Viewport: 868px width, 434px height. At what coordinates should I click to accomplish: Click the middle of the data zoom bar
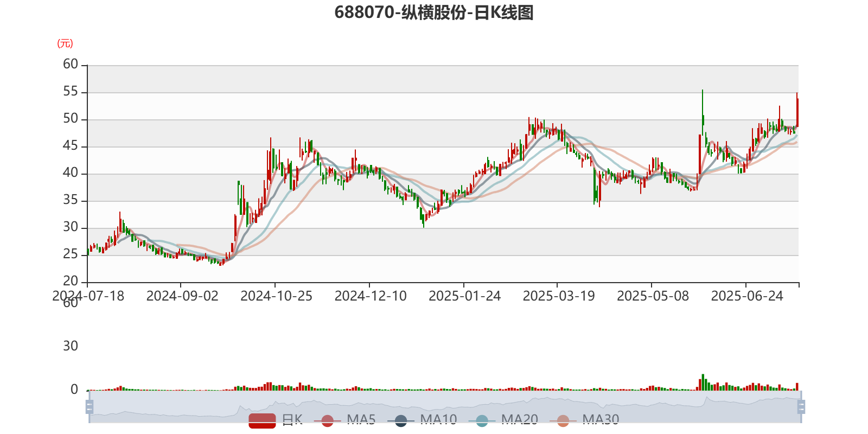coord(445,407)
